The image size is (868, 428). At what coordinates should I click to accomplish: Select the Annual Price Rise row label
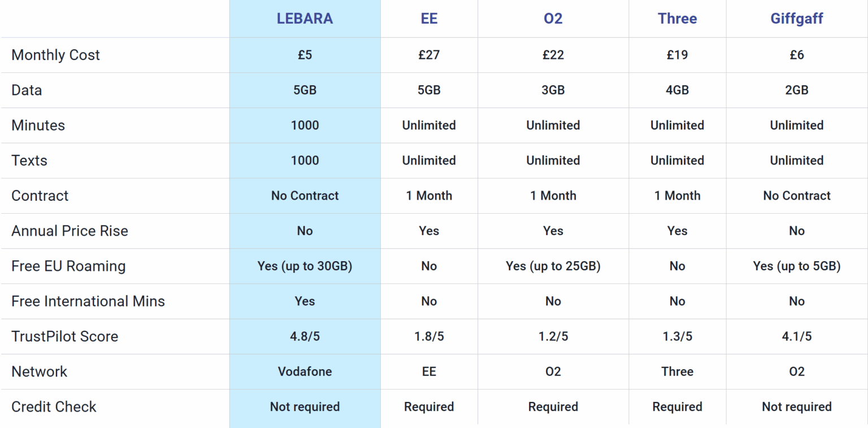(x=70, y=231)
